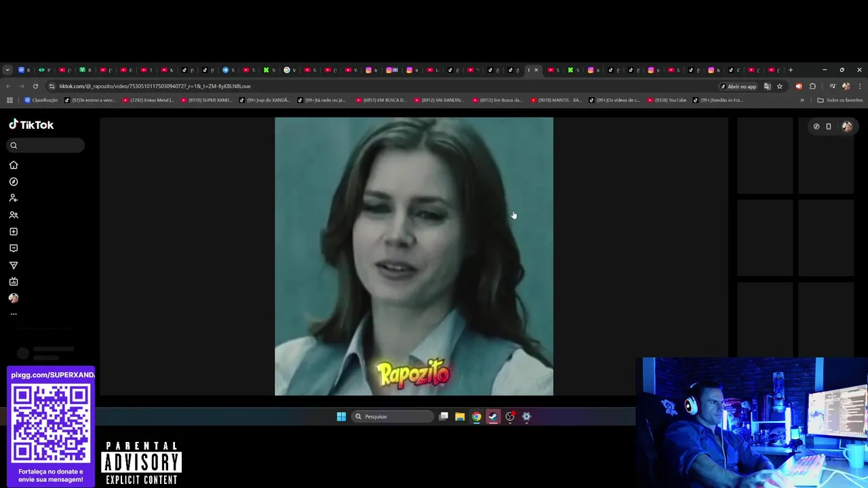Open the (8159) SUPER XAND... bookmark

point(207,100)
